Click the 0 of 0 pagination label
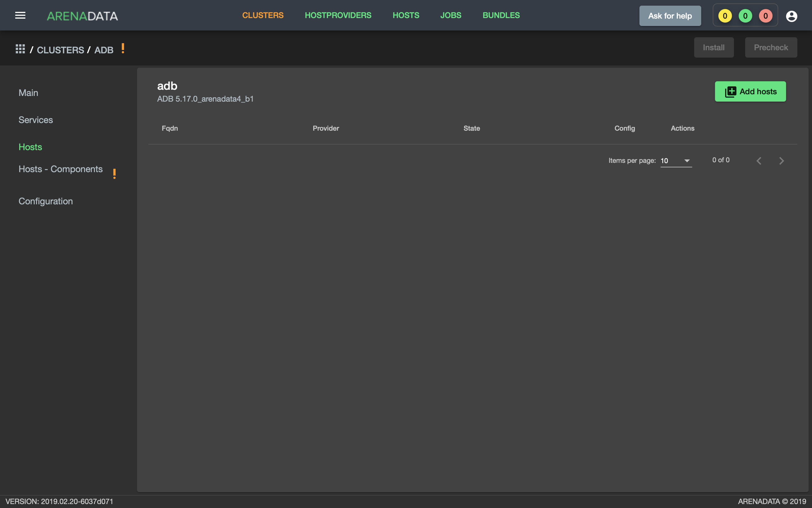This screenshot has height=508, width=812. [721, 160]
